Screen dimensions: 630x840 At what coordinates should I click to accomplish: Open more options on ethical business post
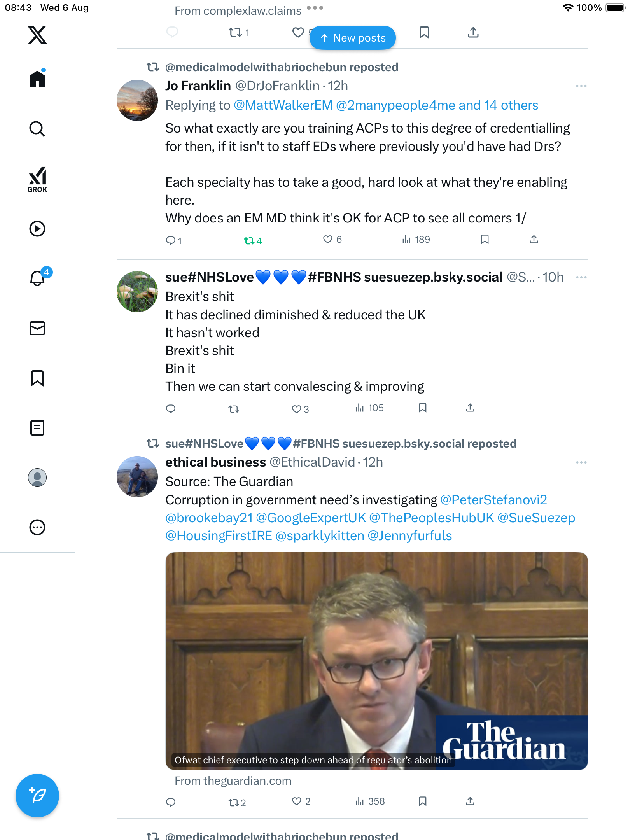point(581,462)
